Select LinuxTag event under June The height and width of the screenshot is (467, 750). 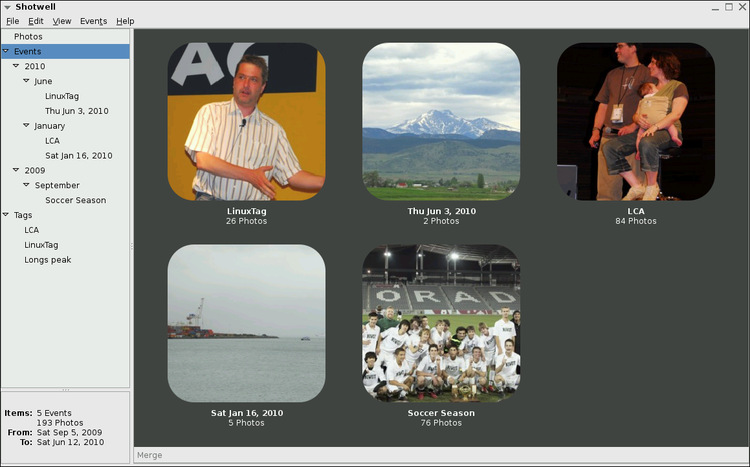[x=62, y=96]
